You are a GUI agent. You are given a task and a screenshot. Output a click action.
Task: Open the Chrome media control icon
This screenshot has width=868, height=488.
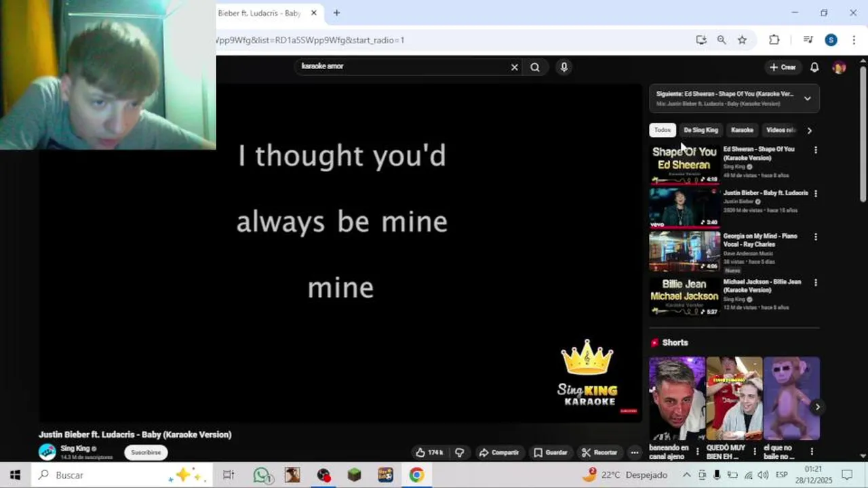tap(808, 40)
